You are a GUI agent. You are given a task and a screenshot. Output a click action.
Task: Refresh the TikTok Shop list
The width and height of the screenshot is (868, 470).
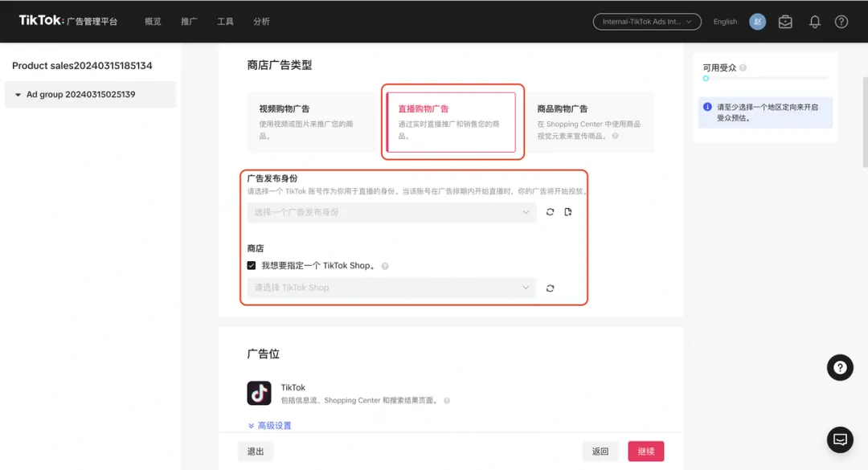point(550,288)
